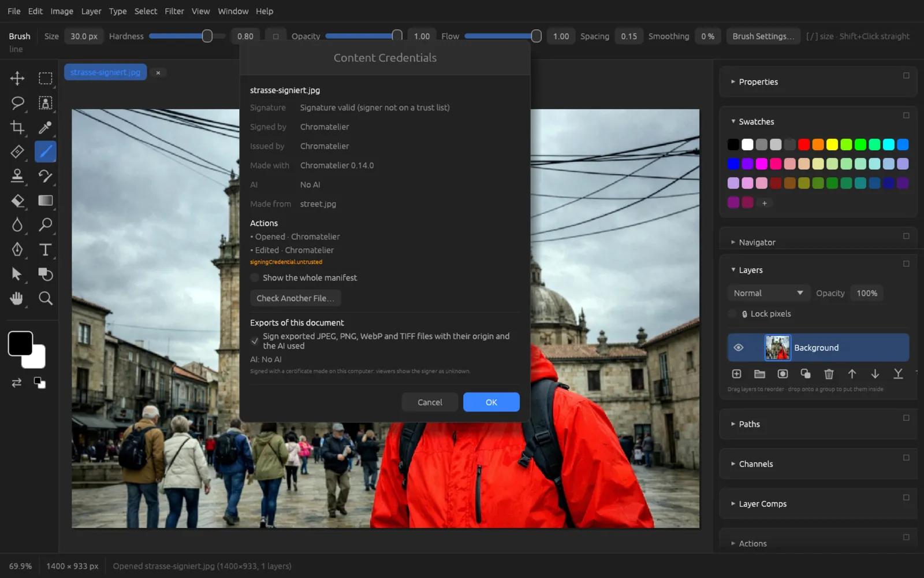The height and width of the screenshot is (578, 924).
Task: Switch to strasse-signiert.jpg document tab
Action: coord(105,72)
